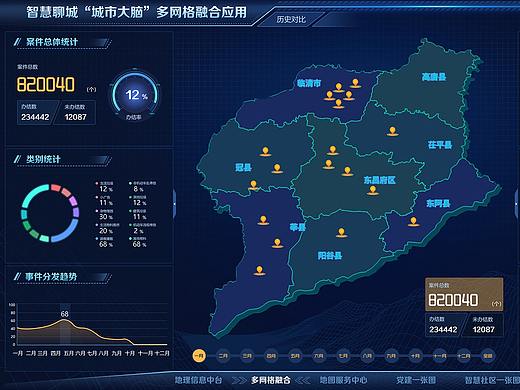Screen dimensions: 520x390
Task: Click the lowest of five 临清市 markers
Action: pos(338,104)
